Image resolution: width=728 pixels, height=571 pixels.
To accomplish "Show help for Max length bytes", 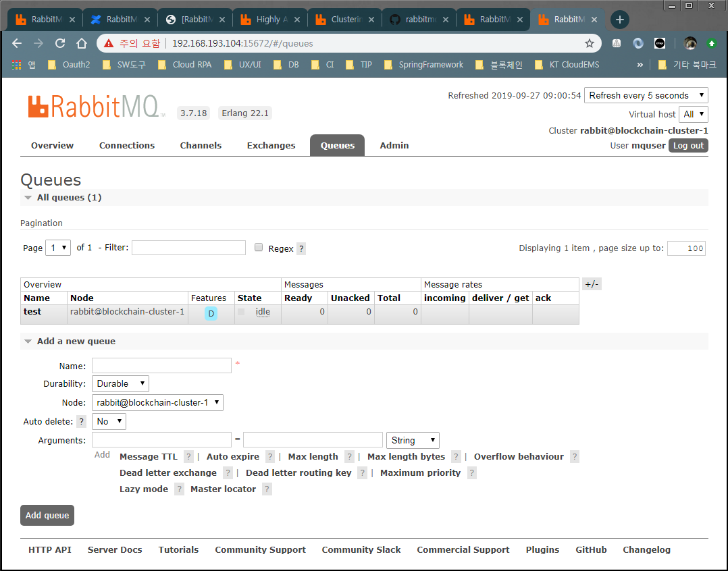I will [x=457, y=457].
